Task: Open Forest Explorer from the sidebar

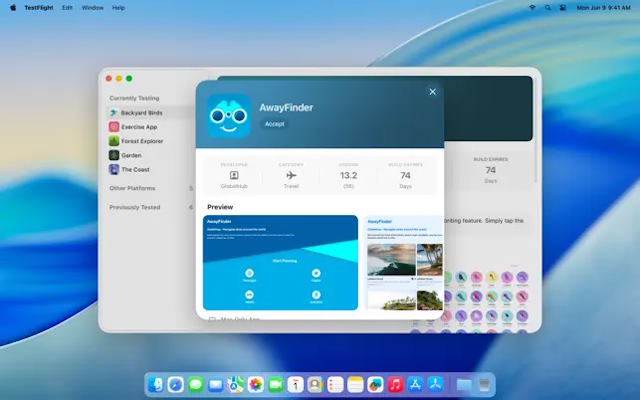Action: (x=114, y=141)
